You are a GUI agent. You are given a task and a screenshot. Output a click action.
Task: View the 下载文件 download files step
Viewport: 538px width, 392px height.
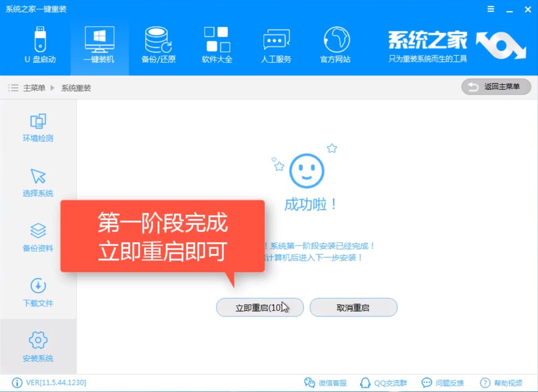pos(38,293)
